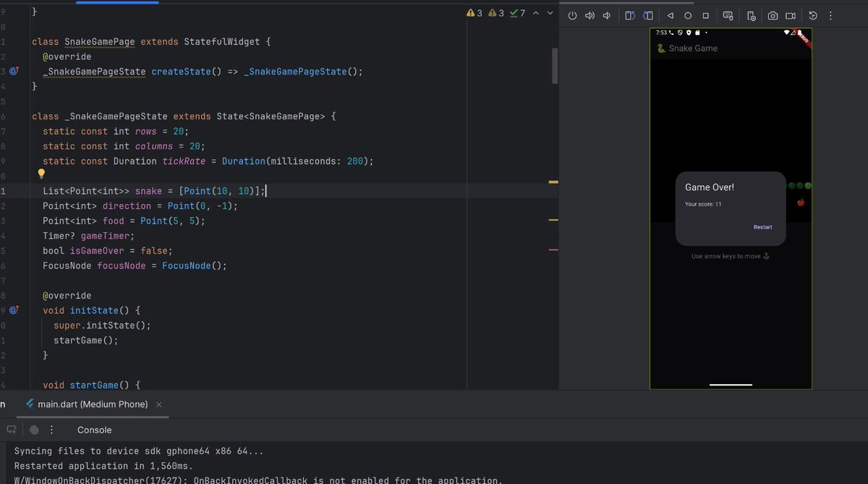868x484 pixels.
Task: Tap Restart in the Game Over dialog
Action: 762,227
